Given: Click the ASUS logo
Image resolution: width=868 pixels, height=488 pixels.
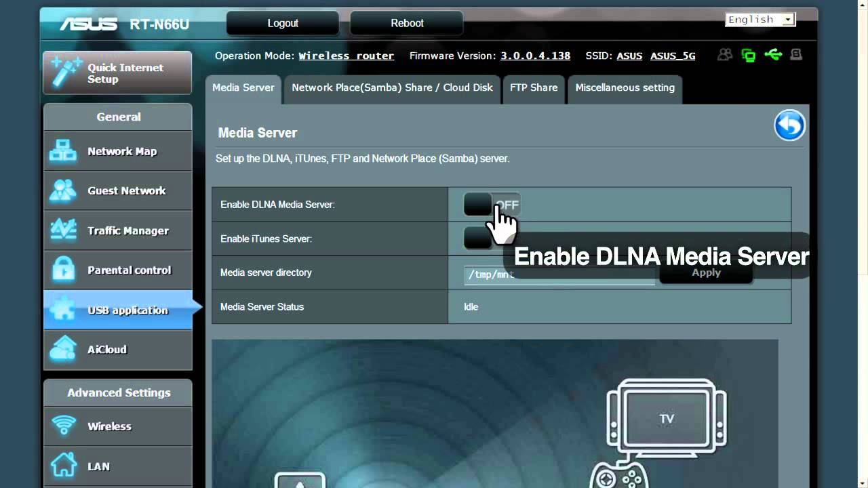Looking at the screenshot, I should pos(88,24).
